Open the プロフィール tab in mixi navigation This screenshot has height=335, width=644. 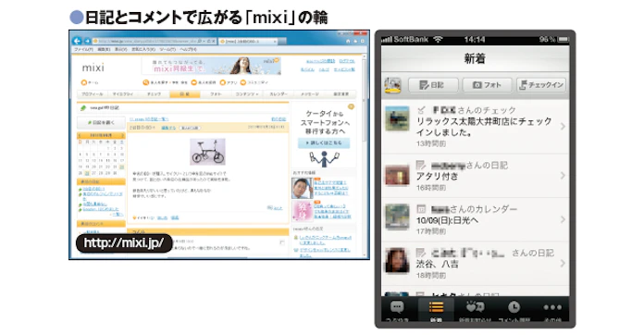pyautogui.click(x=93, y=94)
